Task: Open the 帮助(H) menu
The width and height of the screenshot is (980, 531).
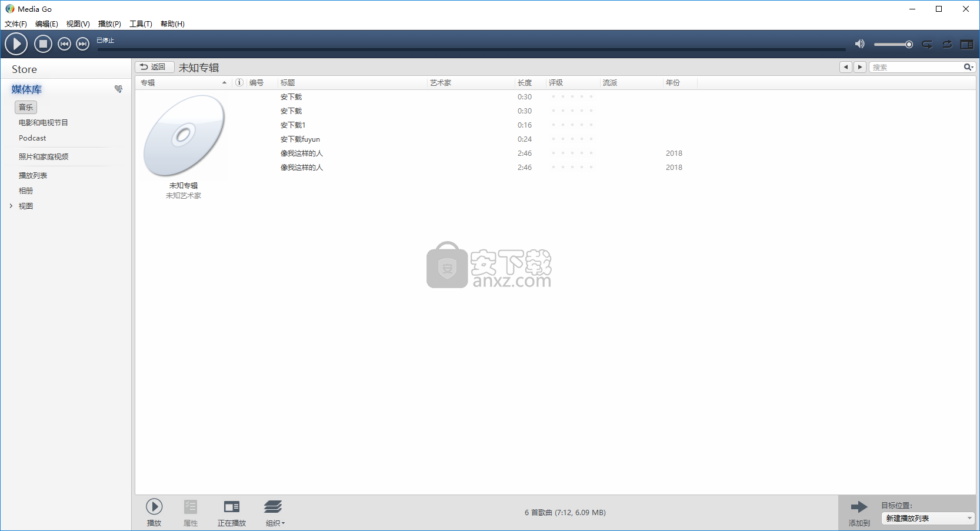Action: pyautogui.click(x=172, y=24)
